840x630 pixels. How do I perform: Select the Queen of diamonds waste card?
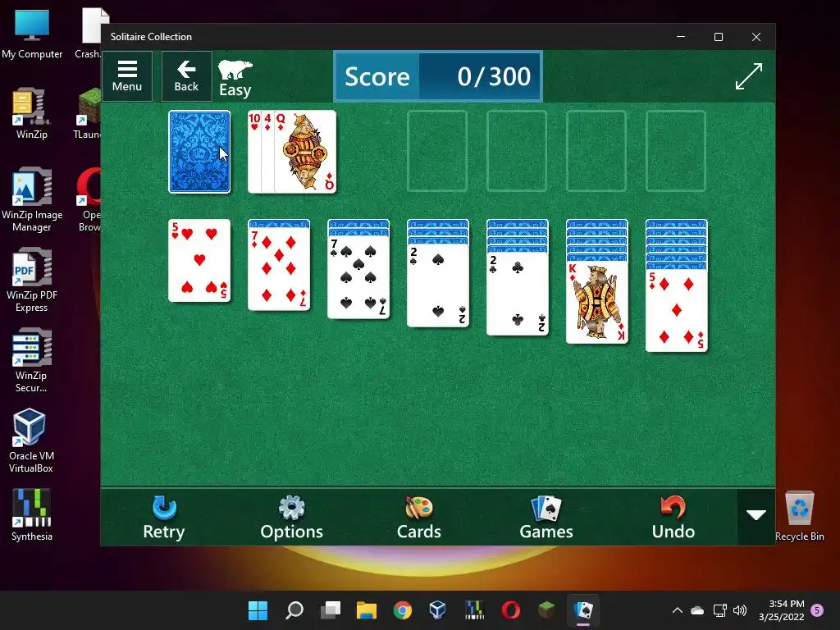coord(305,152)
